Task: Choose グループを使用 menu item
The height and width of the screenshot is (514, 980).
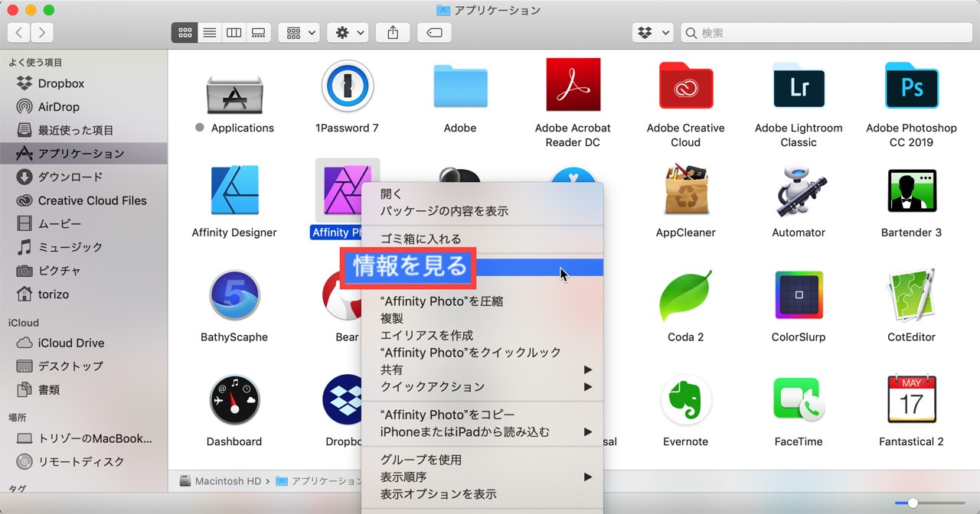Action: 482,460
